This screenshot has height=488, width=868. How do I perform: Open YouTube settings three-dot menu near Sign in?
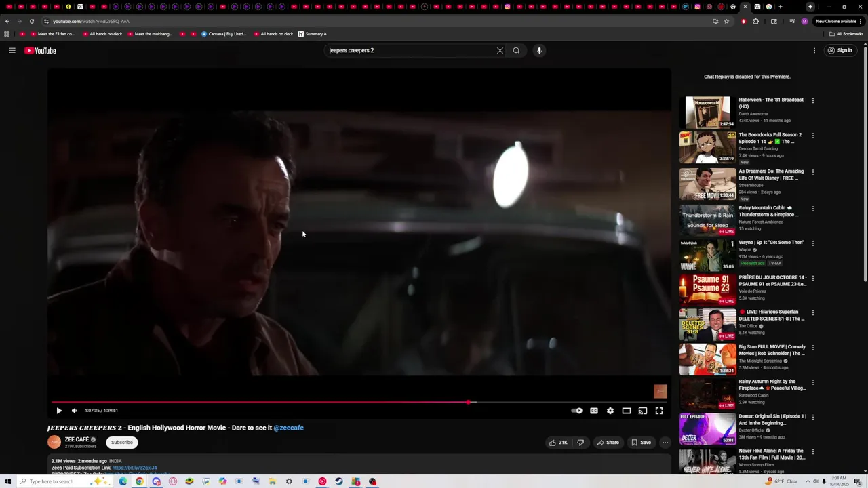click(x=814, y=50)
